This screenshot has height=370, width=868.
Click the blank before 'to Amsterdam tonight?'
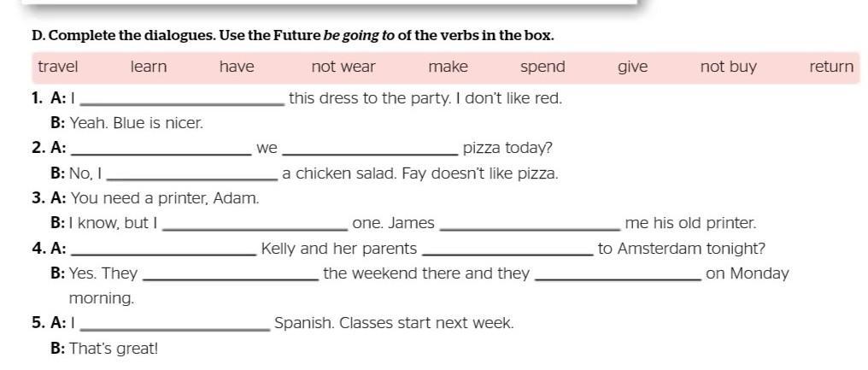coord(507,250)
